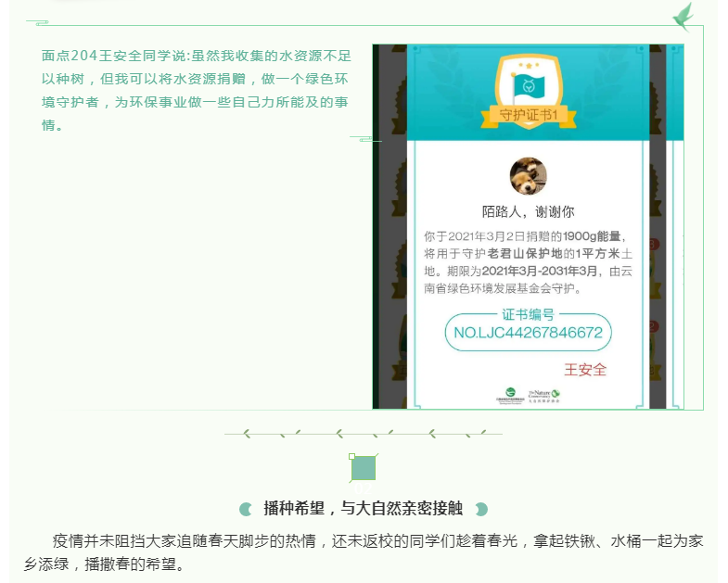Click the heading 播种希望，与大自然亲密接触
Image resolution: width=728 pixels, height=583 pixels.
click(x=363, y=509)
